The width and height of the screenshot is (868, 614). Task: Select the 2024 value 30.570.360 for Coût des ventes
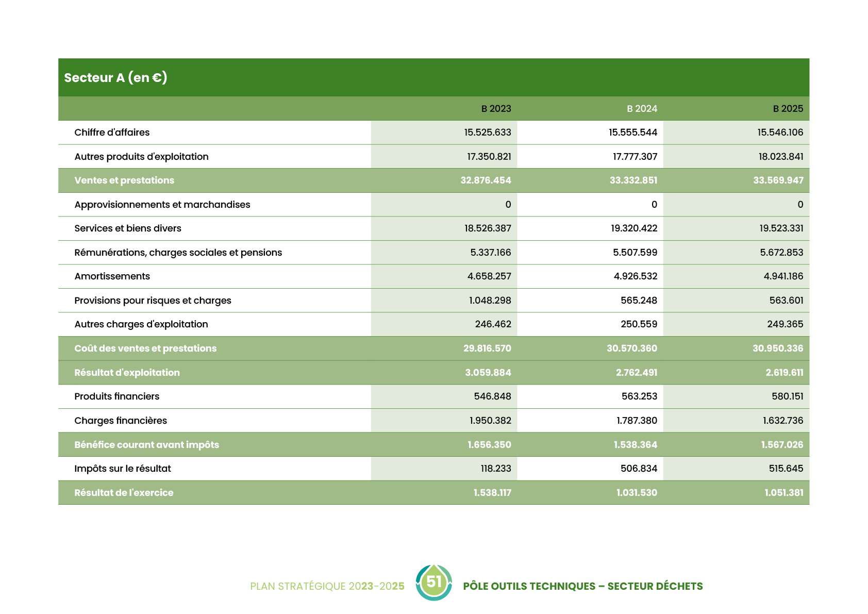tap(631, 349)
